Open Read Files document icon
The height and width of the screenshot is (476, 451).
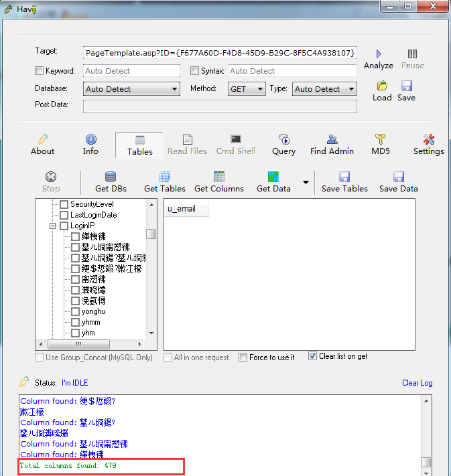coord(187,139)
